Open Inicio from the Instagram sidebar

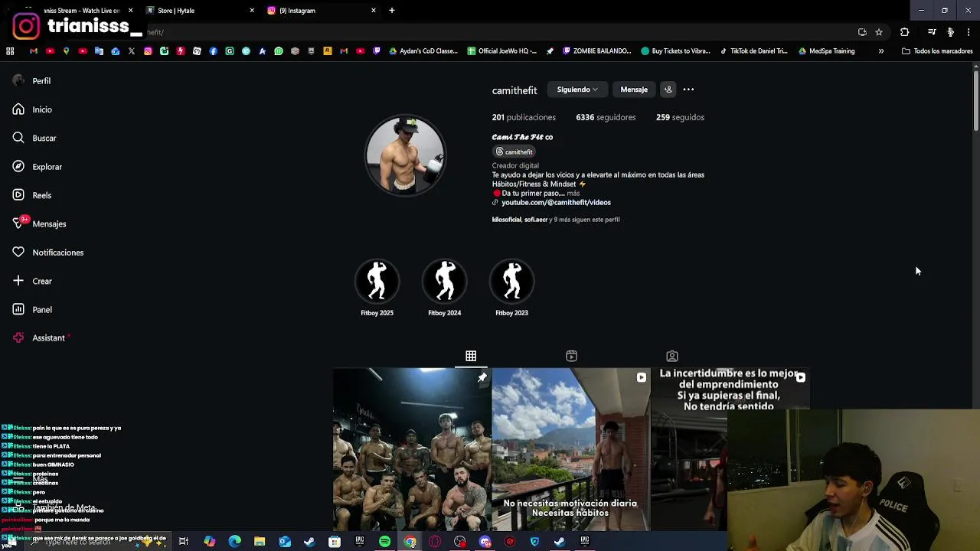coord(32,109)
